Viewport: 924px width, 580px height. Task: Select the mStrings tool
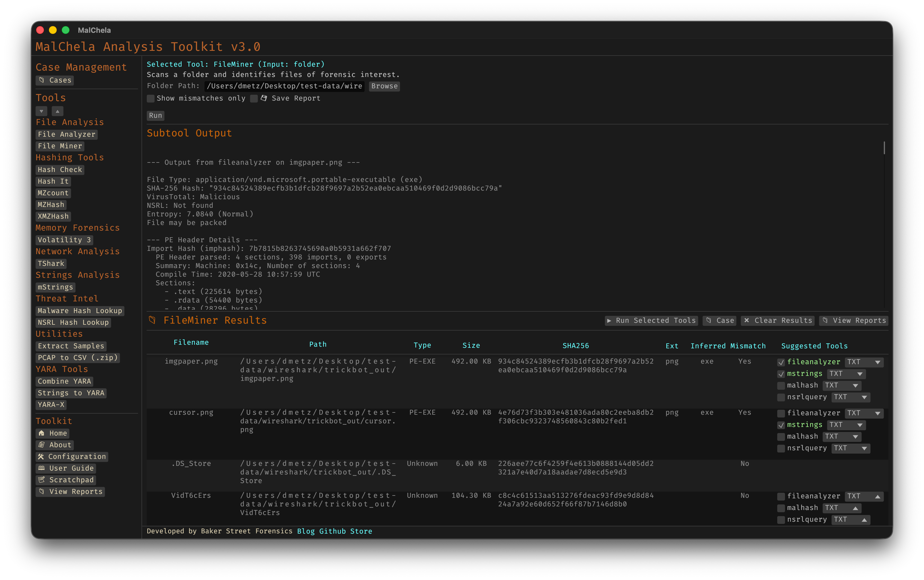pyautogui.click(x=55, y=287)
